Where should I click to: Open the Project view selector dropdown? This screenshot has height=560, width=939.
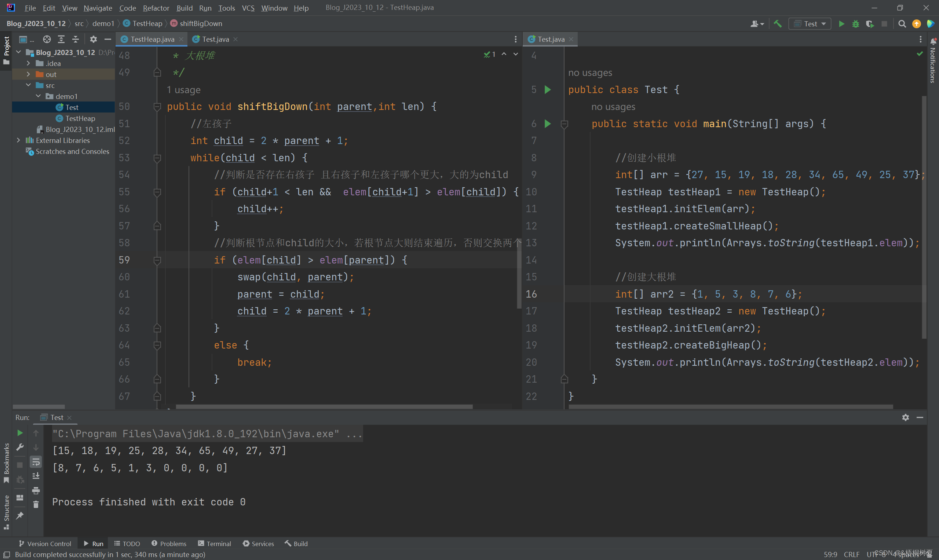point(26,39)
